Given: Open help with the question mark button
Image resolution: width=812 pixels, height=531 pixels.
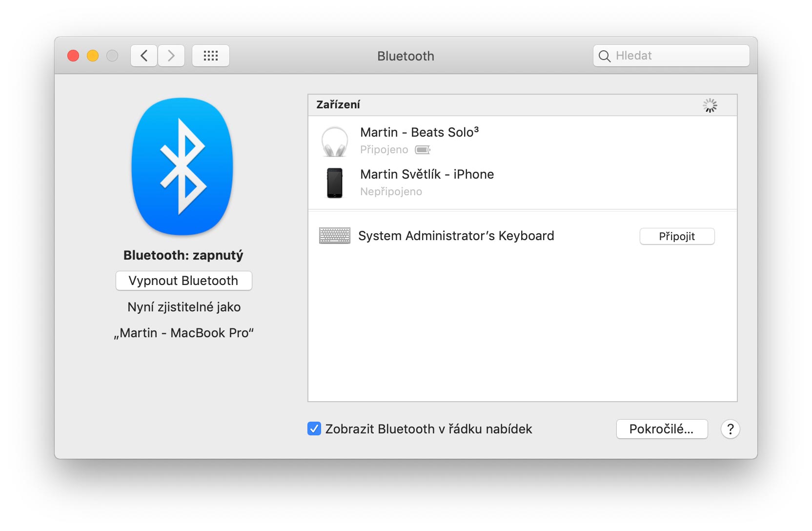Looking at the screenshot, I should (731, 429).
